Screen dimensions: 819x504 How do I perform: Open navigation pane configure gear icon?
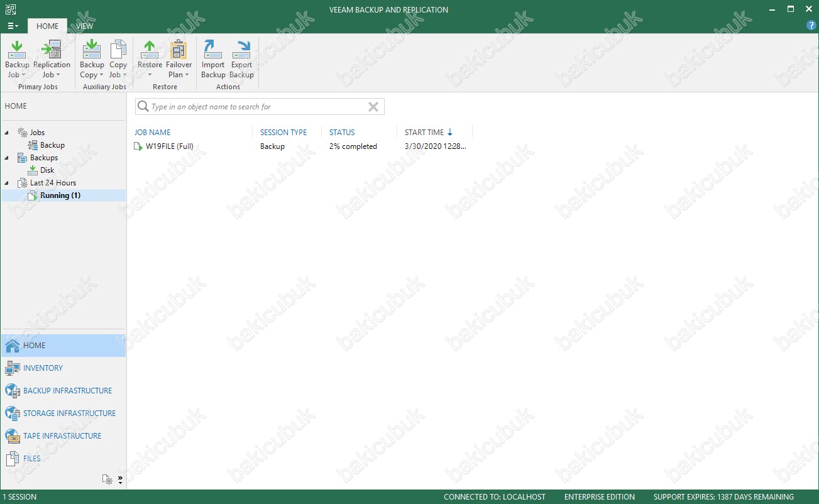tap(107, 479)
